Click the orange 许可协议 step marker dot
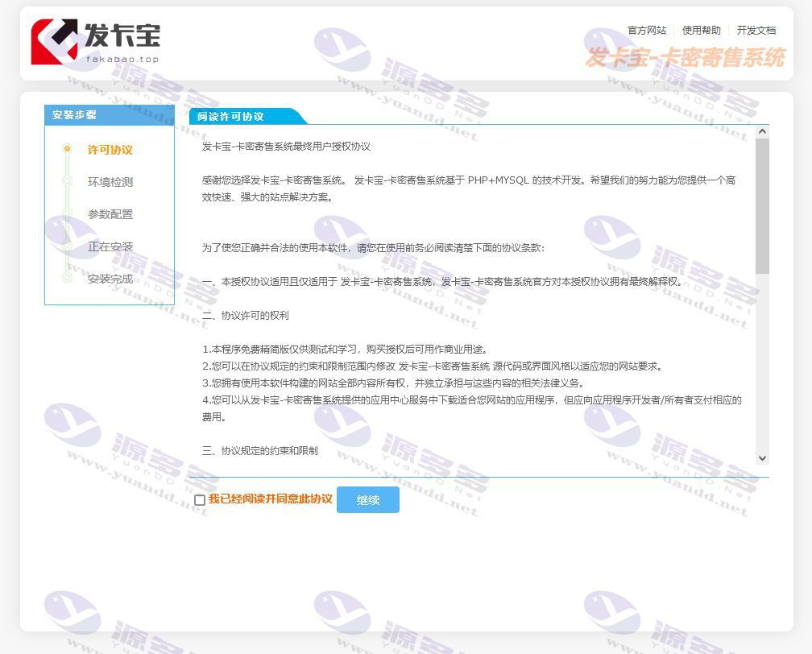 67,149
